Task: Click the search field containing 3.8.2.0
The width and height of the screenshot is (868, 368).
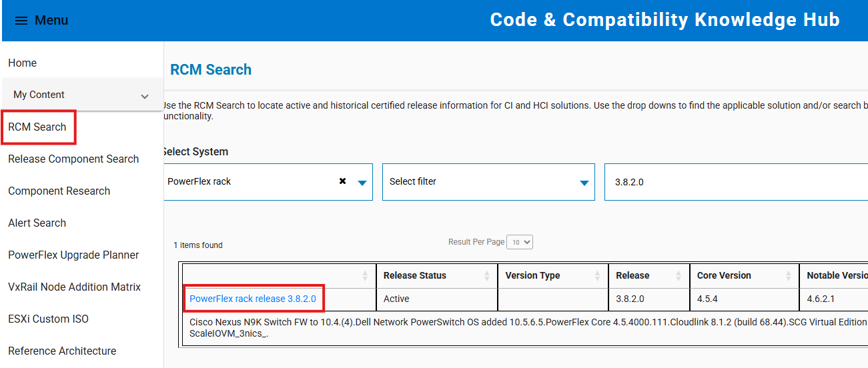Action: (736, 181)
